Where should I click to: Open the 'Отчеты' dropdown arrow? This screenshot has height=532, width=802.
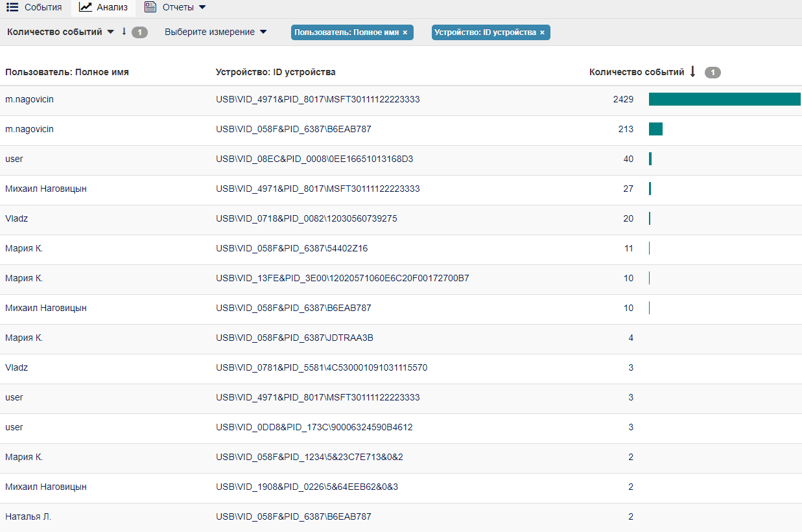(x=202, y=8)
